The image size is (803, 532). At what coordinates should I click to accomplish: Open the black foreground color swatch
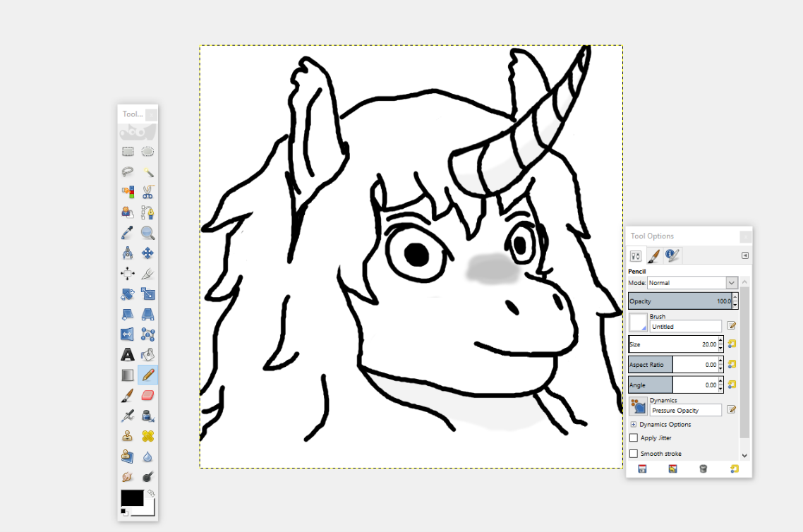[132, 497]
